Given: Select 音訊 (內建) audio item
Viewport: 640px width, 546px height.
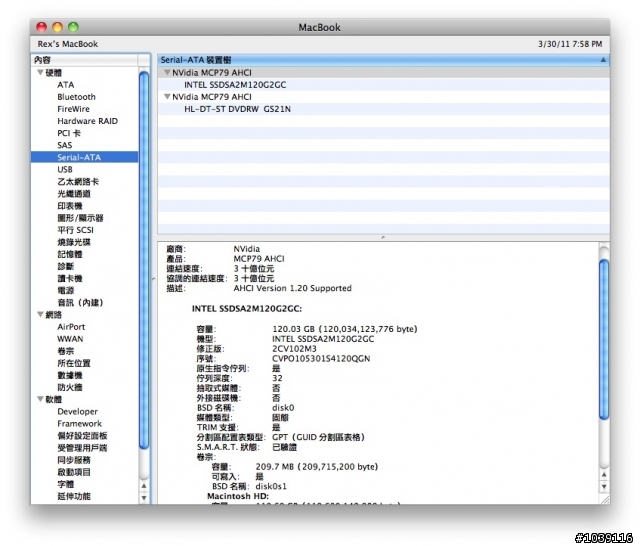Looking at the screenshot, I should tap(80, 302).
